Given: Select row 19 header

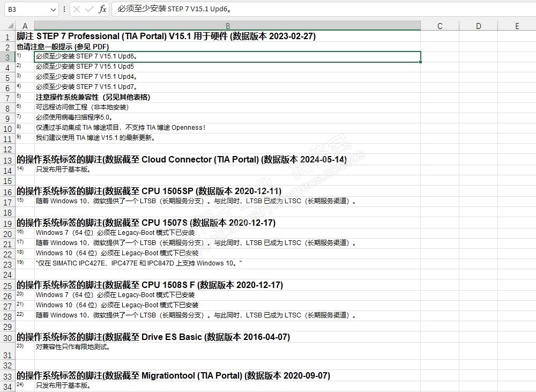Looking at the screenshot, I should coord(8,224).
